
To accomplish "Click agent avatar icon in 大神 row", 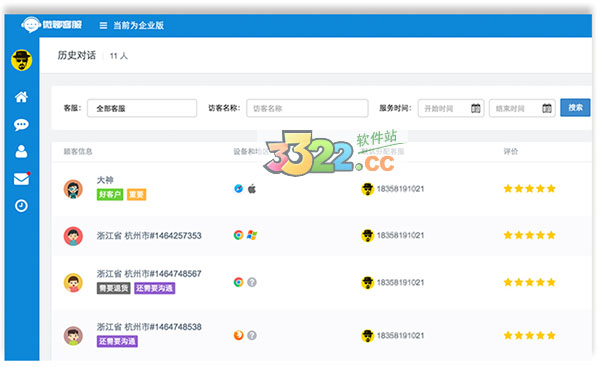I will click(x=367, y=189).
